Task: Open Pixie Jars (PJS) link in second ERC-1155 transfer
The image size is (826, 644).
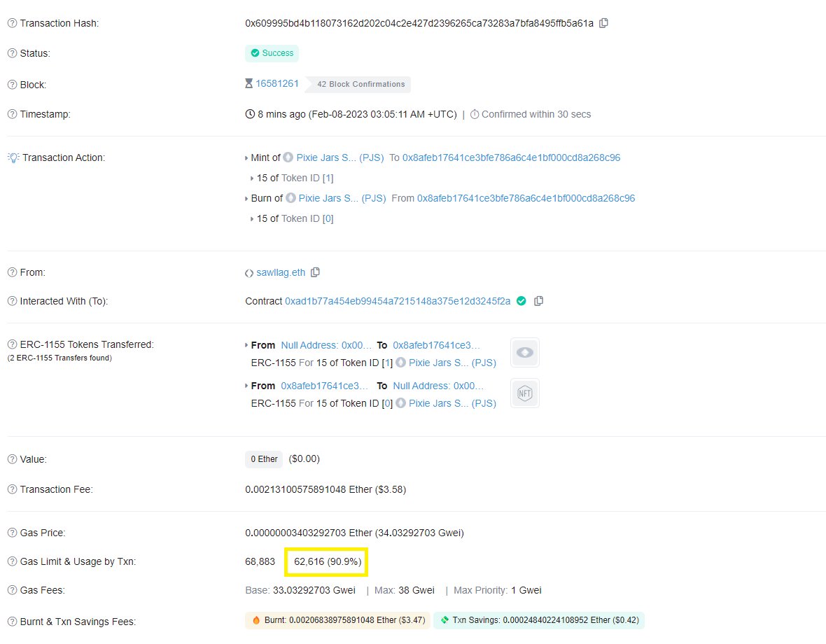Action: click(452, 403)
